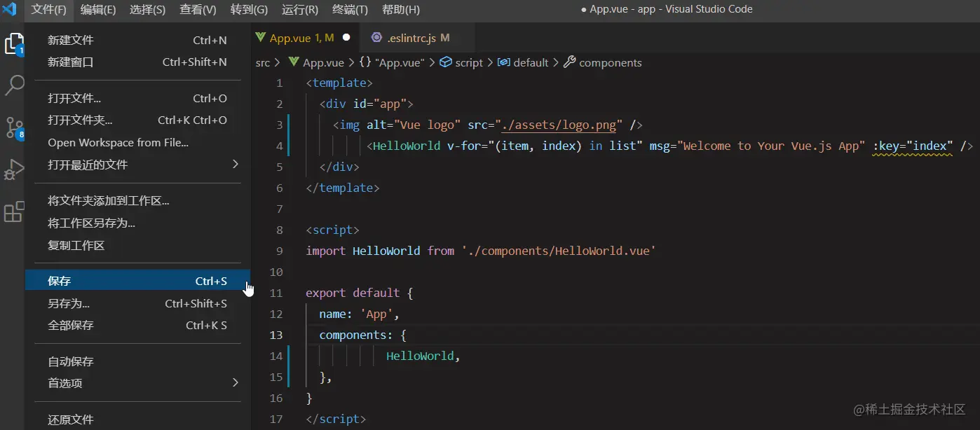Open the 查看(V) menu

(x=198, y=10)
